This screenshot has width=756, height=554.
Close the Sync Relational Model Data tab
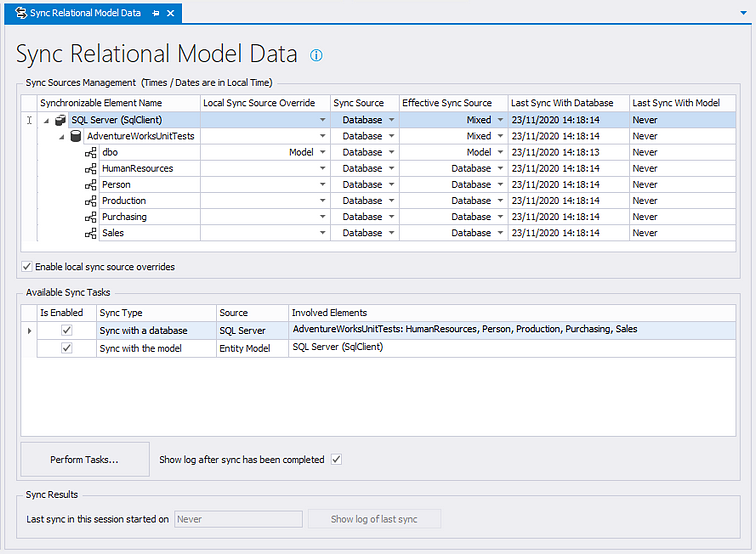tap(171, 13)
